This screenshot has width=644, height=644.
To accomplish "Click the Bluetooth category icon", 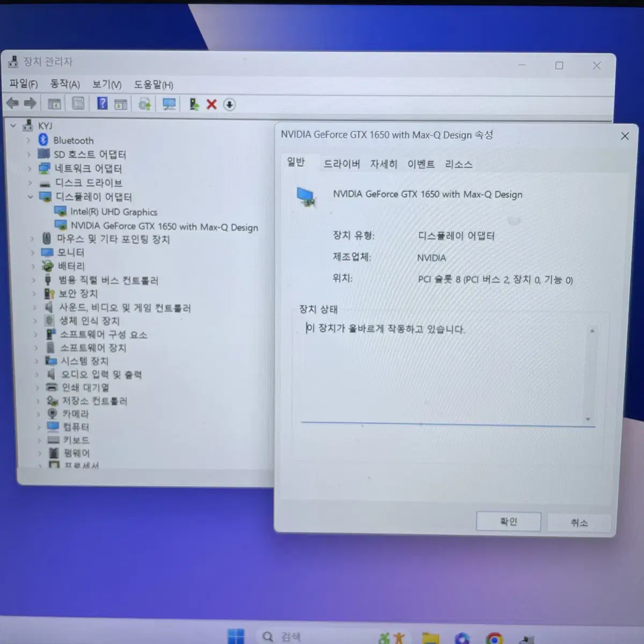I will [x=43, y=140].
